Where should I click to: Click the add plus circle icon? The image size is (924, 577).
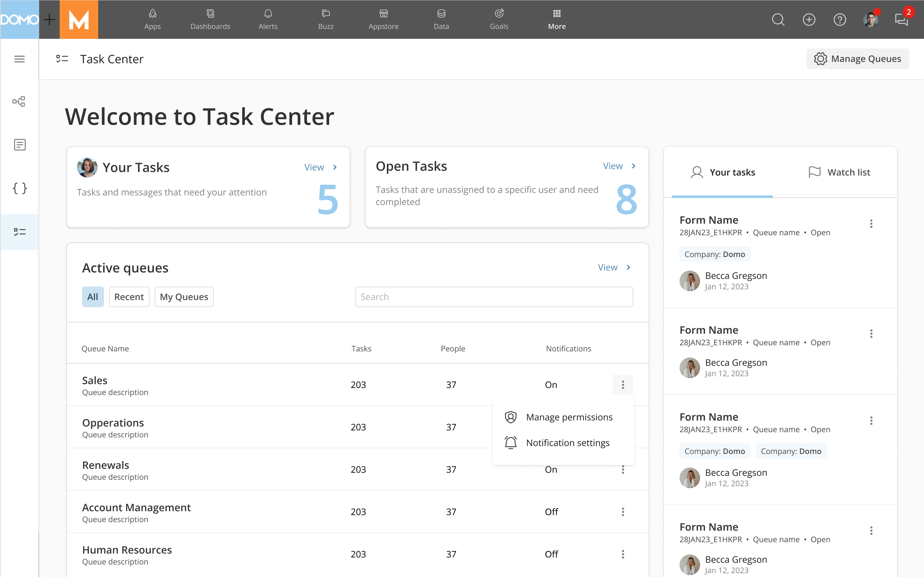[809, 20]
